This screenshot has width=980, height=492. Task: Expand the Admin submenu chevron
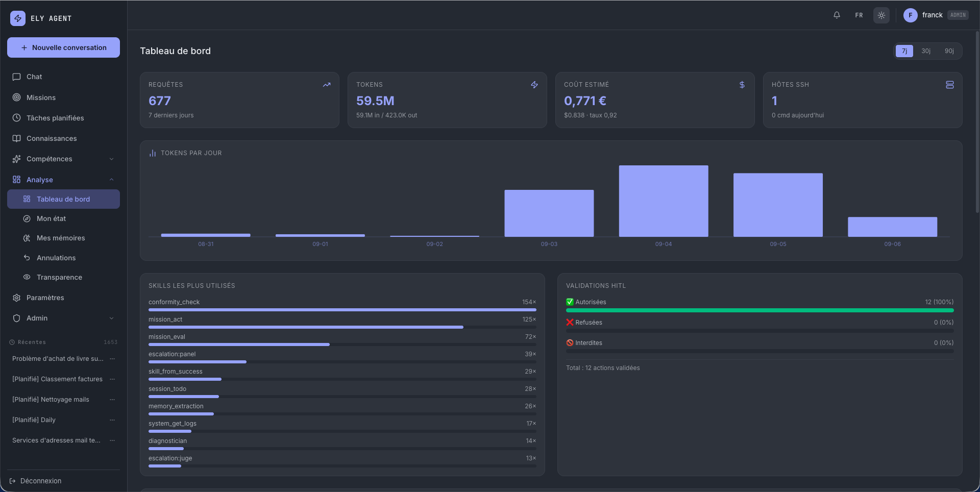111,318
